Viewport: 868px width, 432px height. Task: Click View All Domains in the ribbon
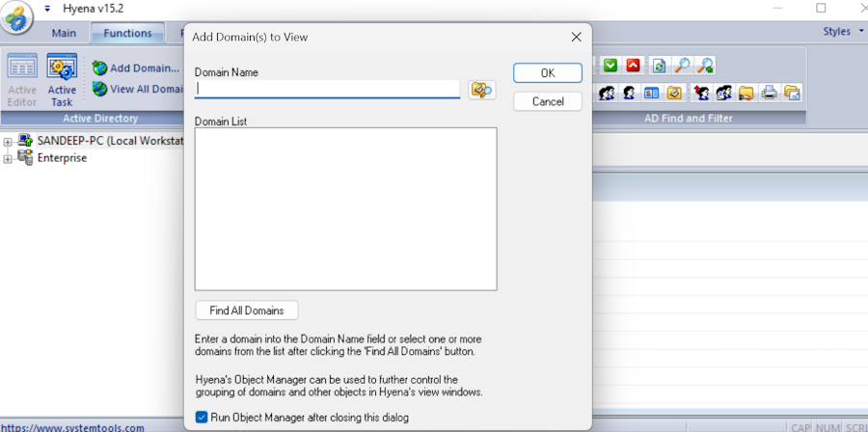click(138, 89)
